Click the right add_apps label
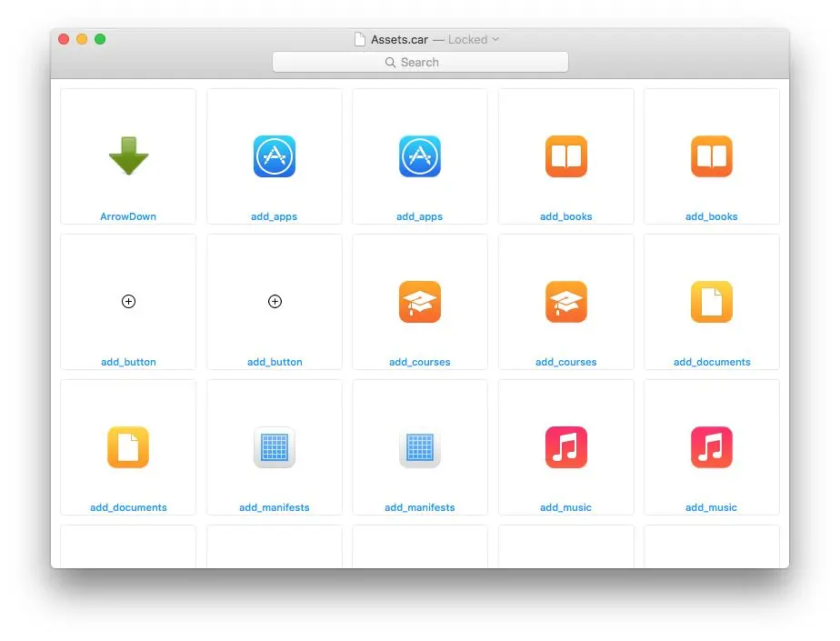840x641 pixels. [x=419, y=216]
